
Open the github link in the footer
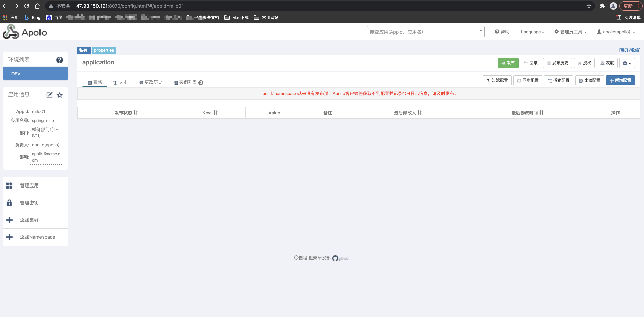coord(340,258)
